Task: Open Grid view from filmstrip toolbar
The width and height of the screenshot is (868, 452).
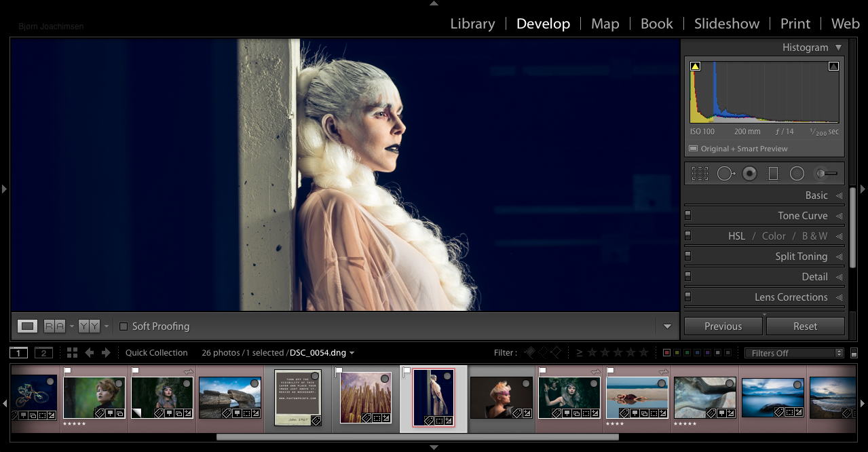Action: (x=72, y=353)
